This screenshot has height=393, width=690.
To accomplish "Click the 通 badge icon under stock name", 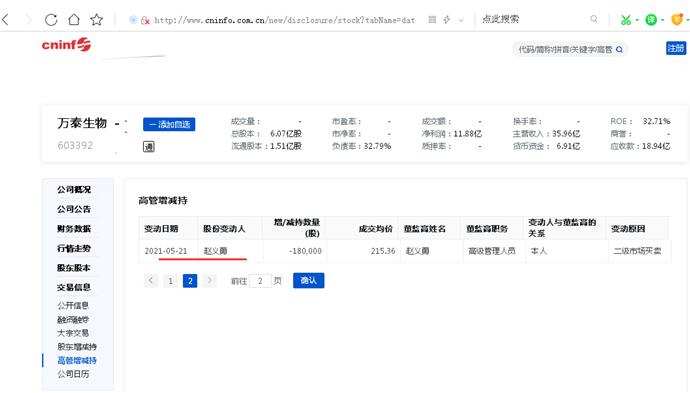I will click(149, 147).
